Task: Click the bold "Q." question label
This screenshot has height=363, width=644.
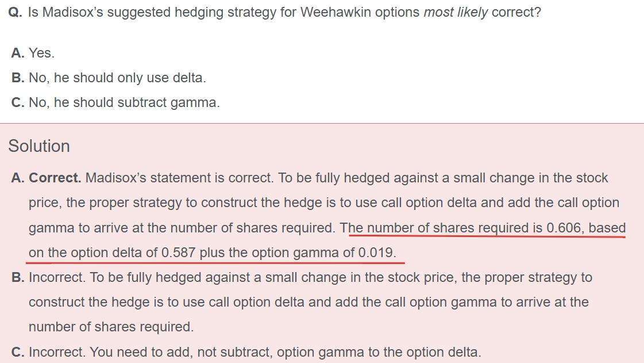Action: pyautogui.click(x=16, y=13)
